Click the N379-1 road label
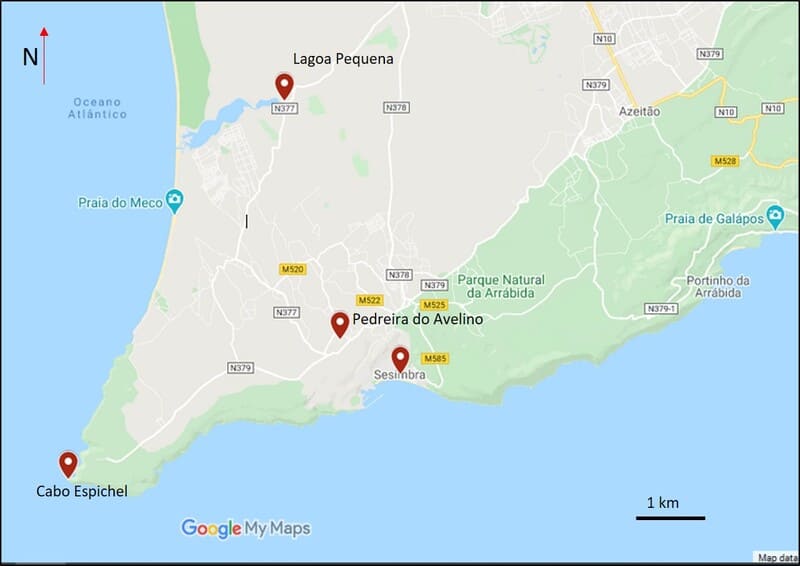800x566 pixels. click(661, 309)
